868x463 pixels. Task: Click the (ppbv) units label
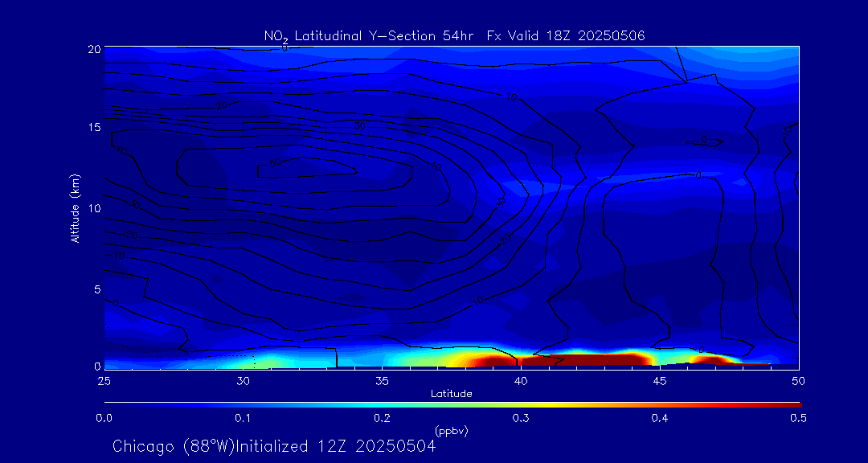pyautogui.click(x=451, y=431)
